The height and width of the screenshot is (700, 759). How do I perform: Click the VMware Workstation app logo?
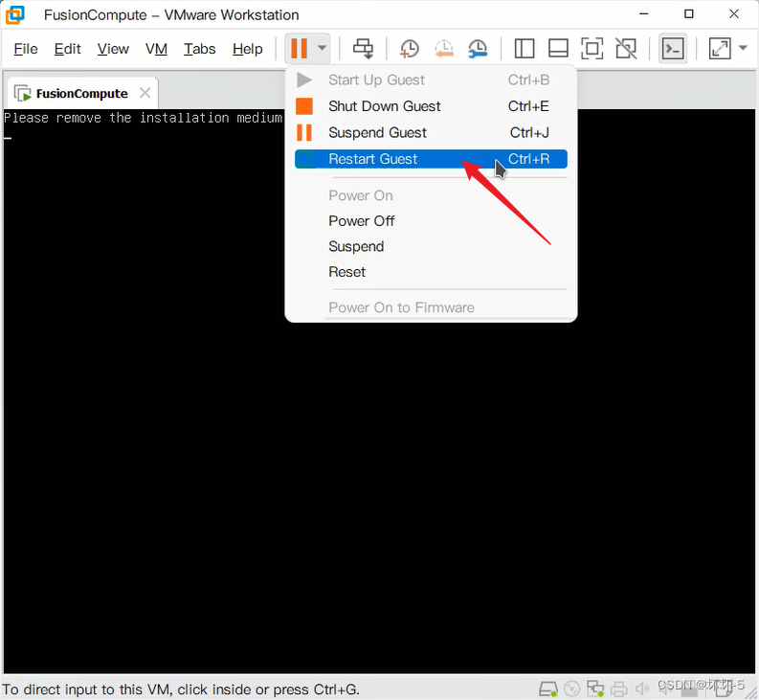[15, 15]
